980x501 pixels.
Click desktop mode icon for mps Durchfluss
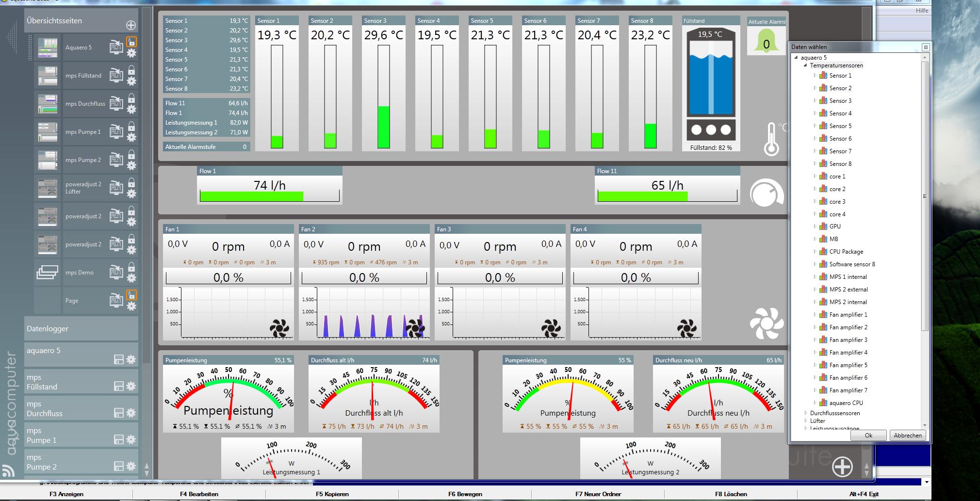point(116,103)
